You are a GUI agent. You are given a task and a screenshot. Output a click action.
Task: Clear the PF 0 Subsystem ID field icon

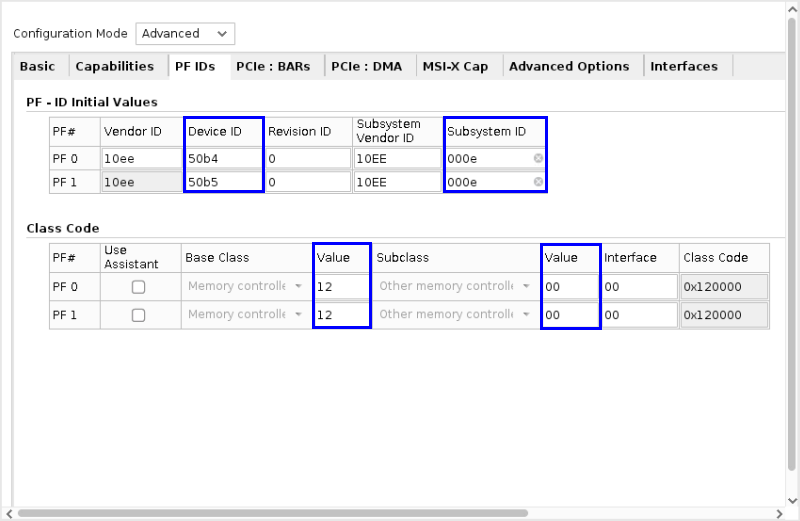point(538,158)
